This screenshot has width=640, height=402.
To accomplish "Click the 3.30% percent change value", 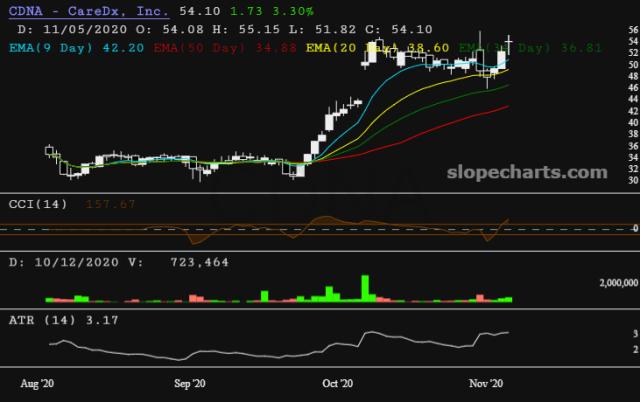I will [x=293, y=11].
